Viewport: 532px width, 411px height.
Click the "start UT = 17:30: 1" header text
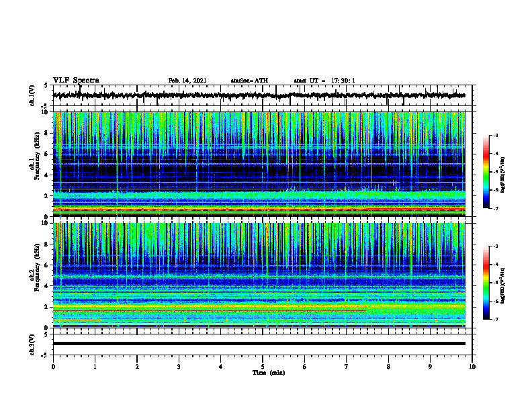(324, 81)
